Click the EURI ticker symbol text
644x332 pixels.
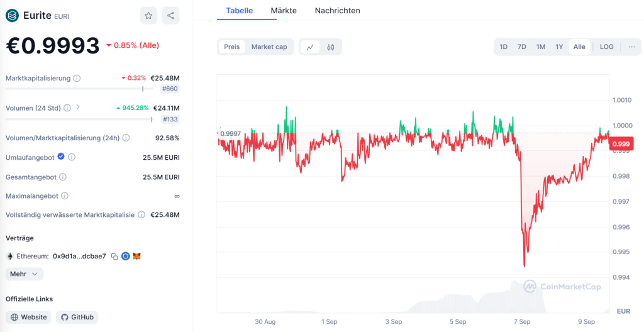click(x=62, y=16)
